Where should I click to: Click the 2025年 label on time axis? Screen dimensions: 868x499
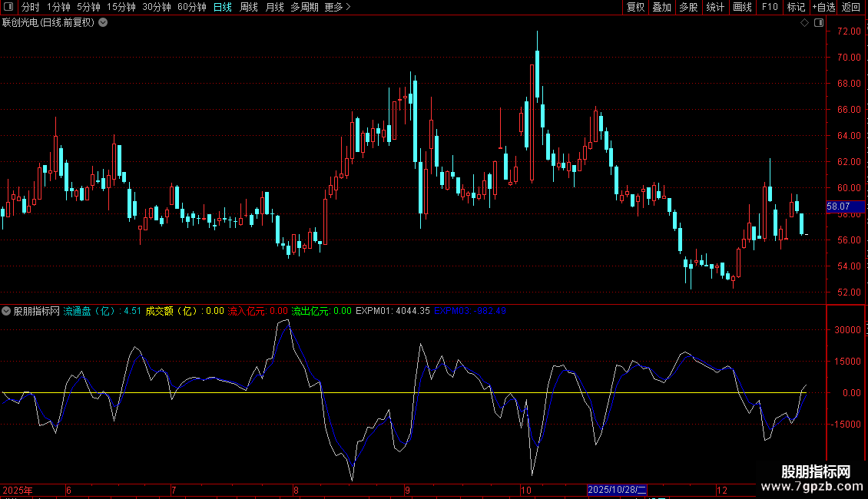pyautogui.click(x=18, y=490)
